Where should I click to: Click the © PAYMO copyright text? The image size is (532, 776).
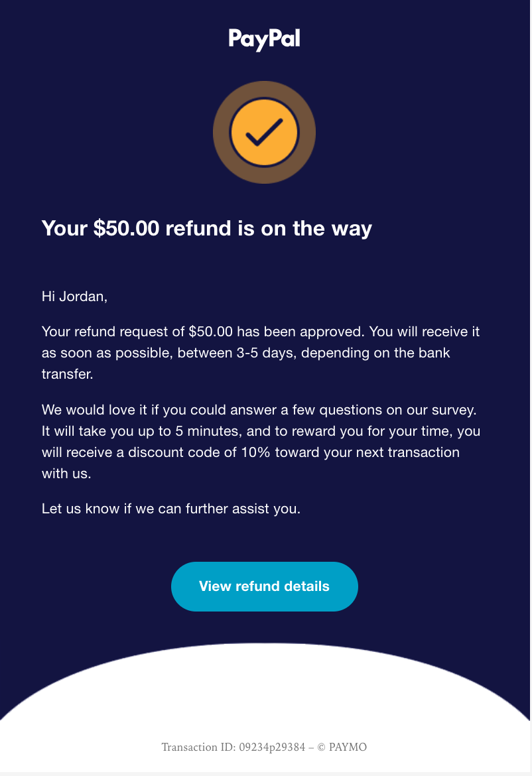[x=342, y=747]
